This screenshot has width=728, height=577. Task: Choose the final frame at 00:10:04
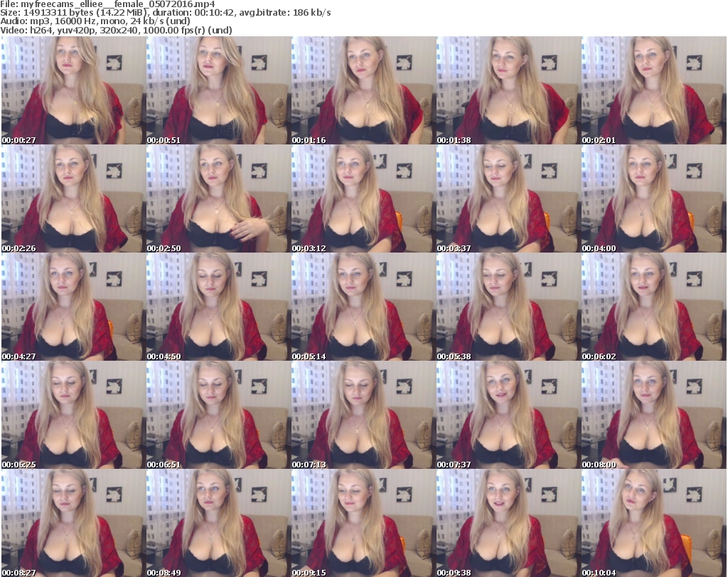tap(654, 523)
